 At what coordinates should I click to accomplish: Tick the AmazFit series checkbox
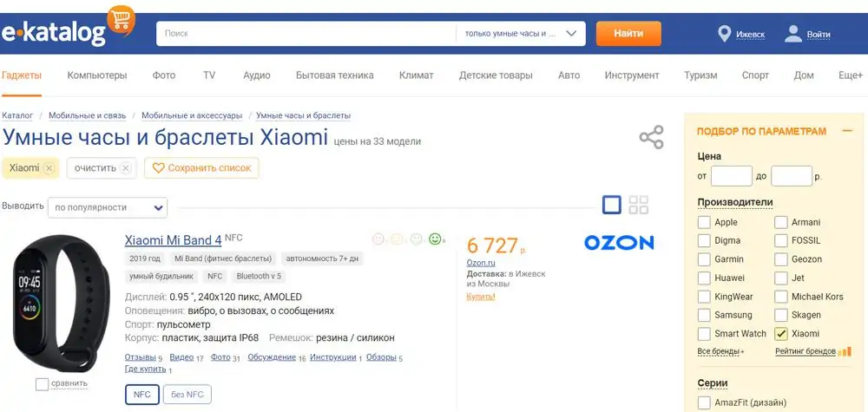click(x=704, y=402)
